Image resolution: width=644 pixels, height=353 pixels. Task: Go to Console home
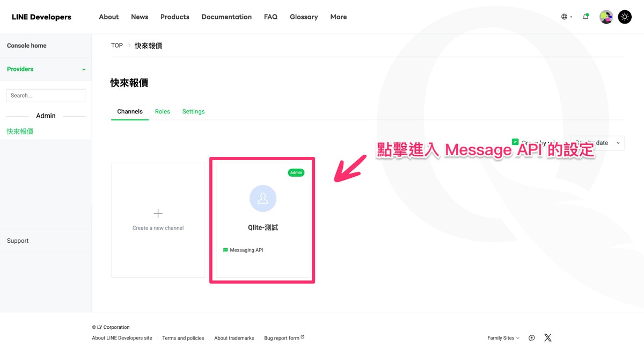27,46
